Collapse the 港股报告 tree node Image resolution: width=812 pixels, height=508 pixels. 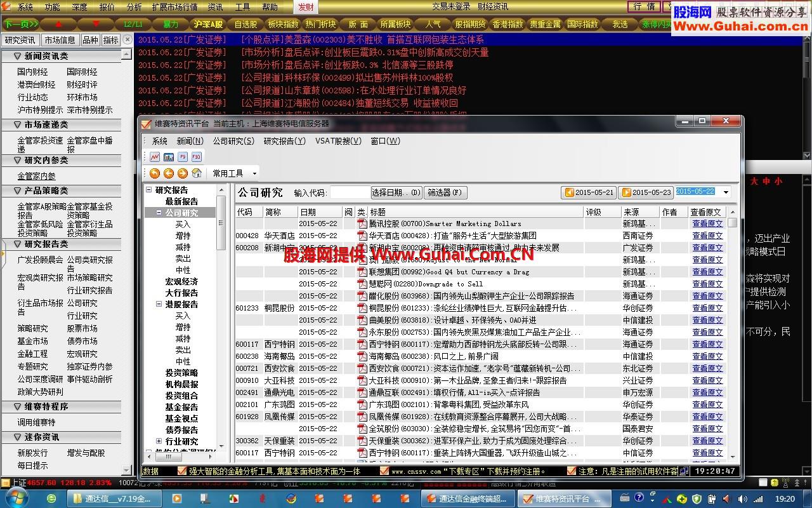[159, 304]
